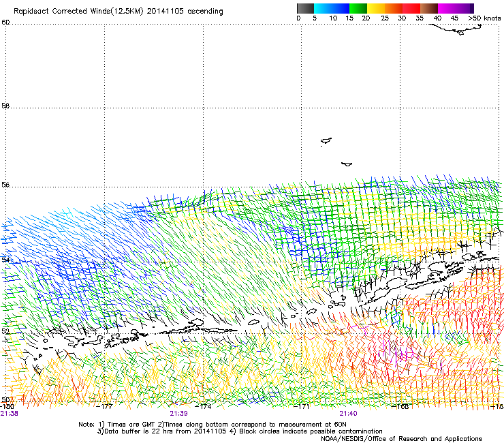This screenshot has height=443, width=504.
Task: Click the latitude label "60"
Action: click(5, 22)
